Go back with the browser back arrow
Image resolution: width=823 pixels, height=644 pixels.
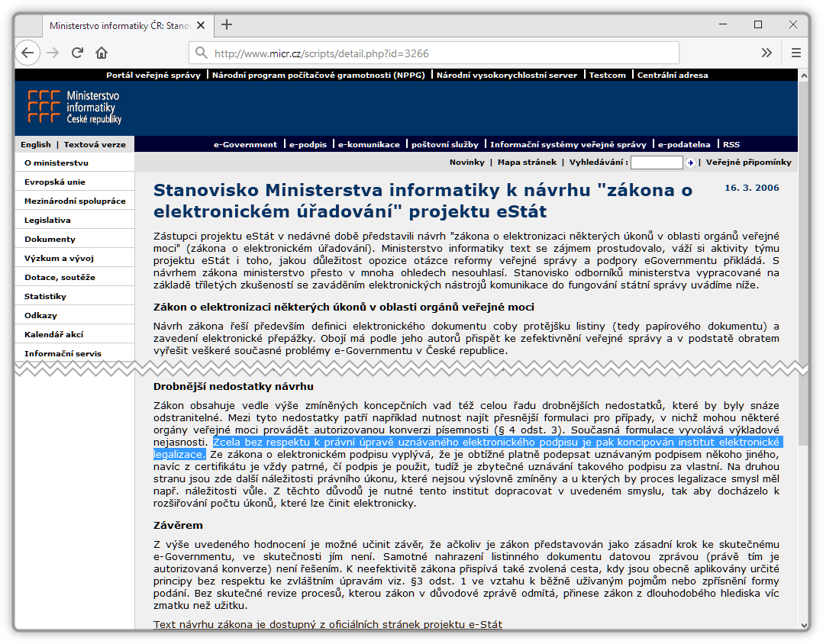tap(27, 53)
